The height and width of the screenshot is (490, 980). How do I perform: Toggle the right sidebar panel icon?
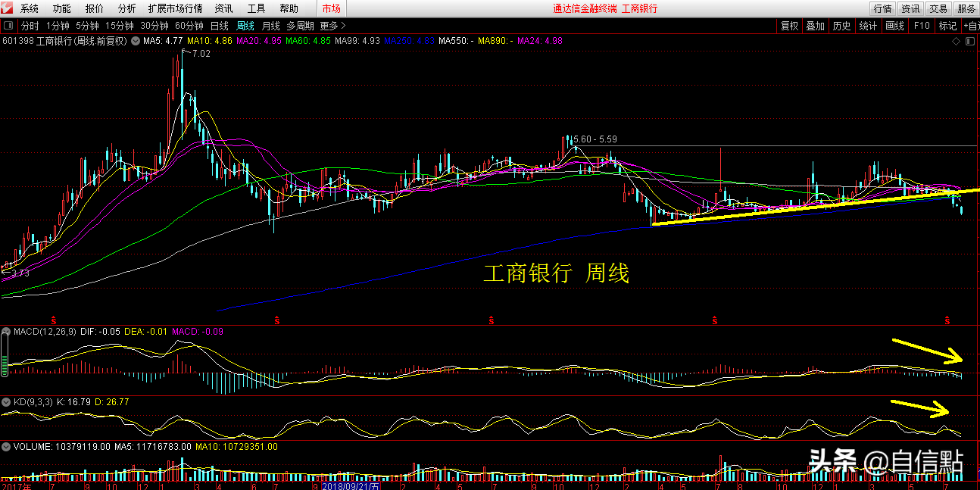pos(972,41)
